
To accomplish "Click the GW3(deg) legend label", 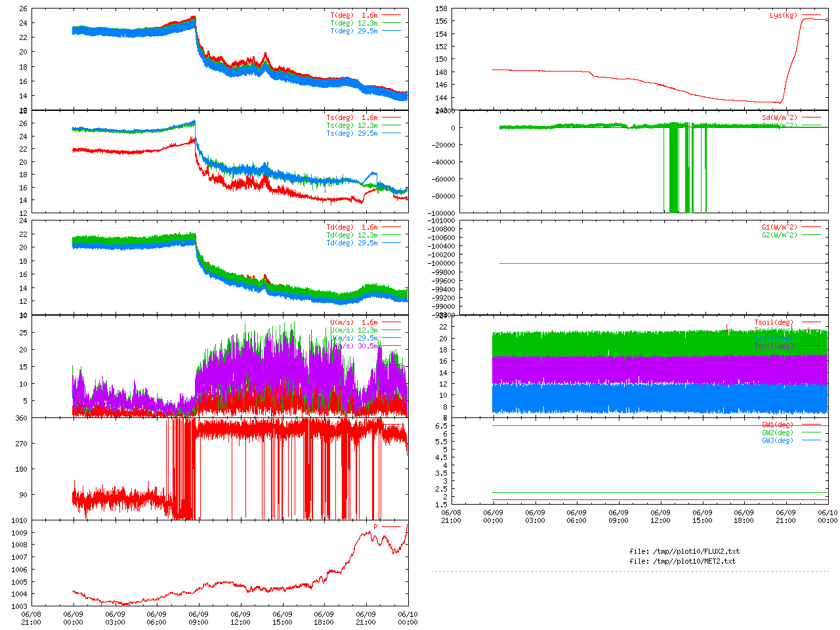I will pyautogui.click(x=778, y=440).
